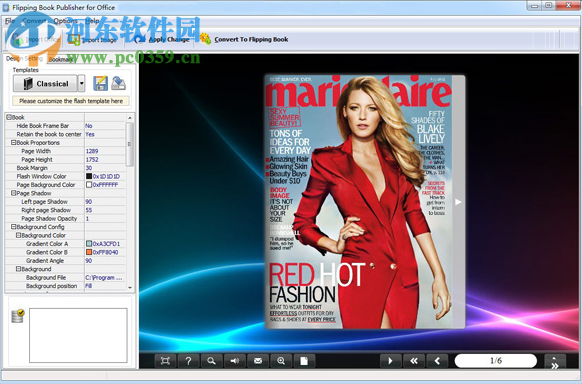This screenshot has height=384, width=582.
Task: Click the page number field showing 1/6
Action: click(496, 361)
